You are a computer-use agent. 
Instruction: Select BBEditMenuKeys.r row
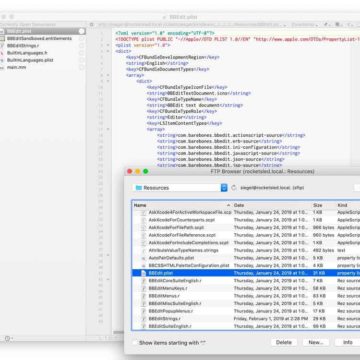tap(246, 288)
